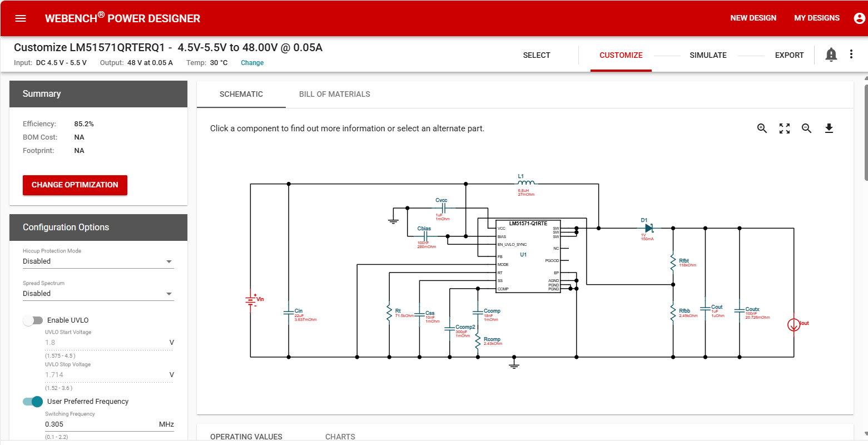Go to the Customize step

(621, 55)
